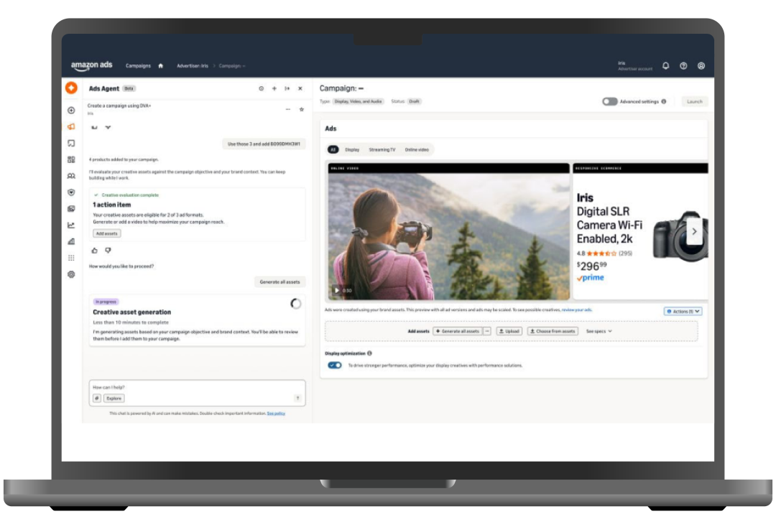Viewport: 776px width, 532px height.
Task: Play the online video ad preview
Action: click(336, 290)
